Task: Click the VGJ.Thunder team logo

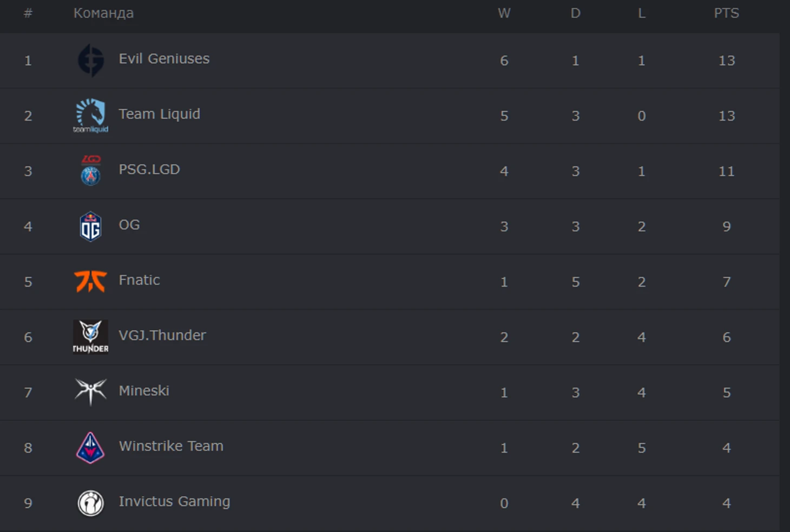Action: click(90, 336)
